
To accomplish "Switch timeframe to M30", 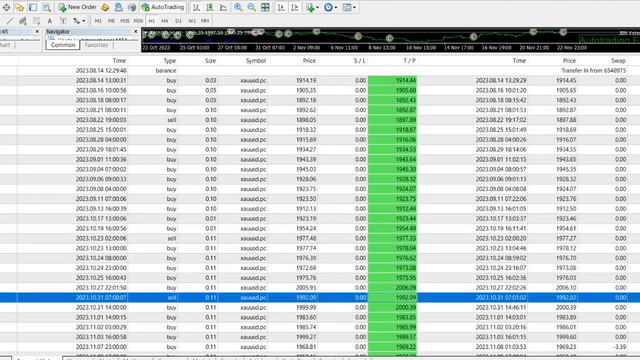I will (x=138, y=20).
